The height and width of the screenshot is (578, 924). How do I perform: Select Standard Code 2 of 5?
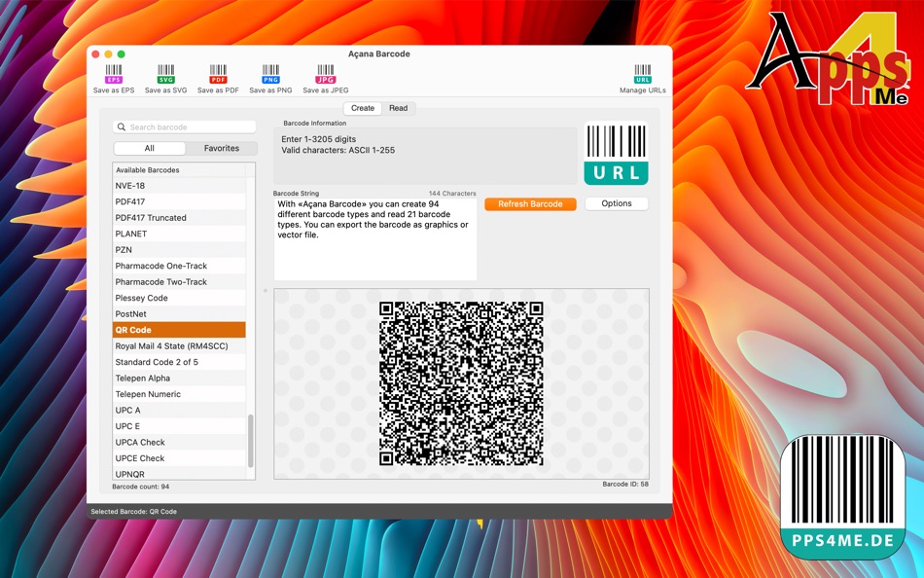(179, 362)
